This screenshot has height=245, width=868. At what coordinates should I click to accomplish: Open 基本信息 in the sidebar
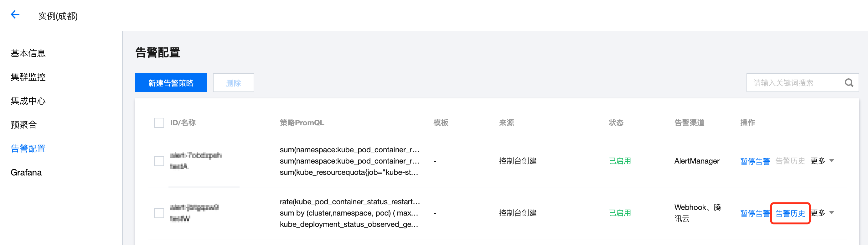click(28, 53)
